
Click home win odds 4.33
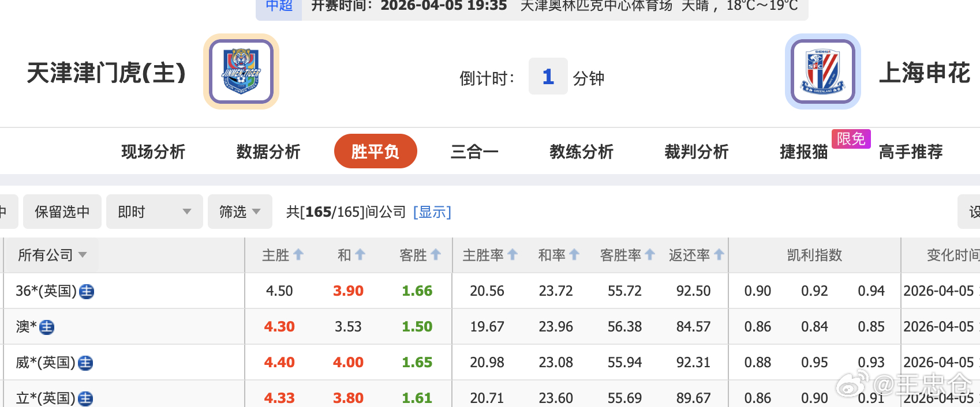tap(279, 398)
